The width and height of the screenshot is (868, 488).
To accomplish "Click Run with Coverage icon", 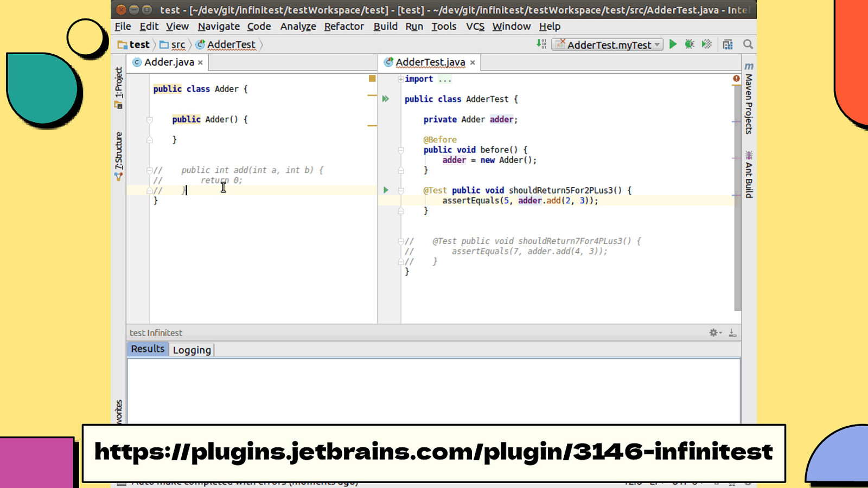I will [706, 44].
